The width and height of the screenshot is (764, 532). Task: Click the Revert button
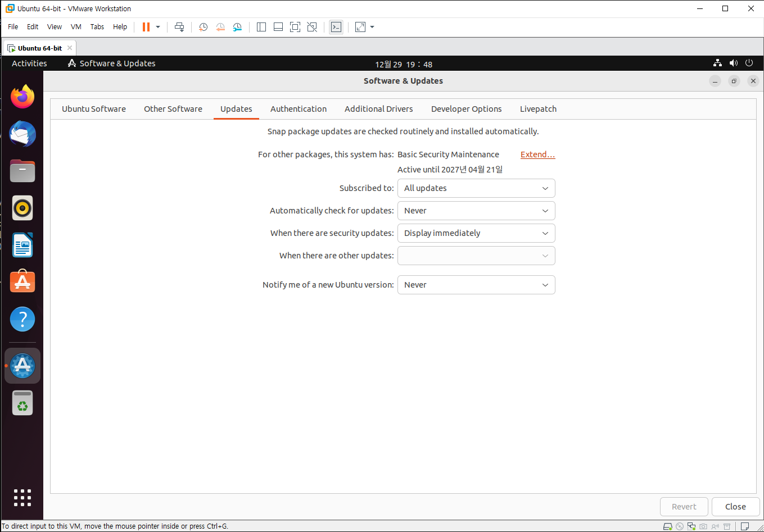tap(684, 507)
